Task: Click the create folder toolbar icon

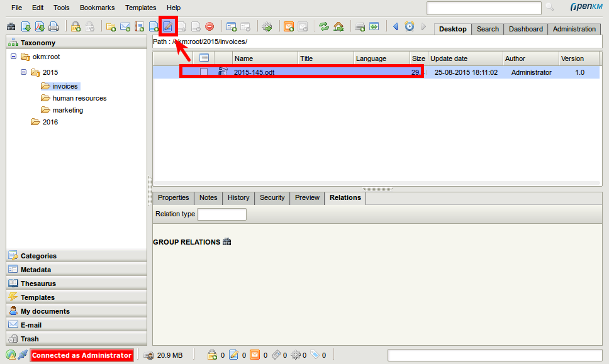Action: click(111, 26)
